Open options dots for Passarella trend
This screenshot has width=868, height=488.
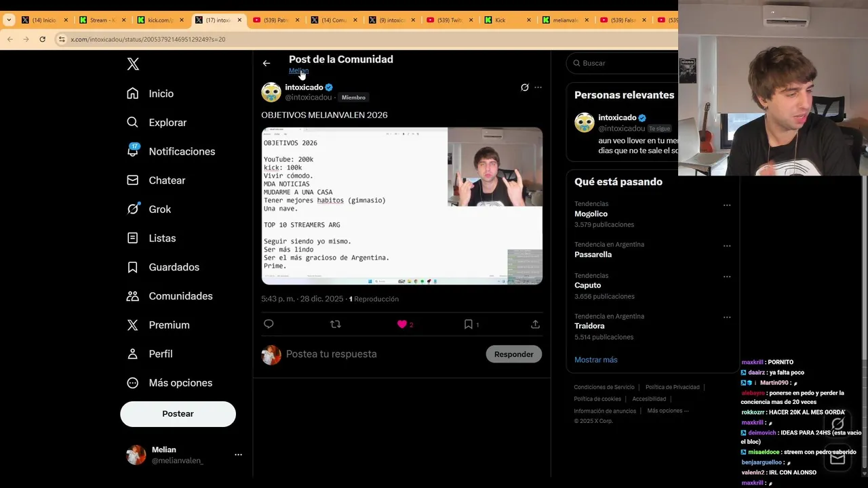tap(727, 245)
